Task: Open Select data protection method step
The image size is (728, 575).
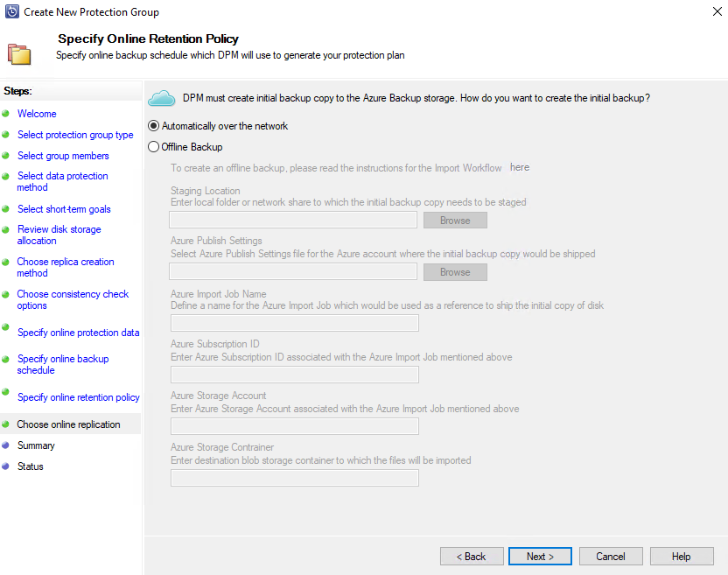Action: [63, 182]
